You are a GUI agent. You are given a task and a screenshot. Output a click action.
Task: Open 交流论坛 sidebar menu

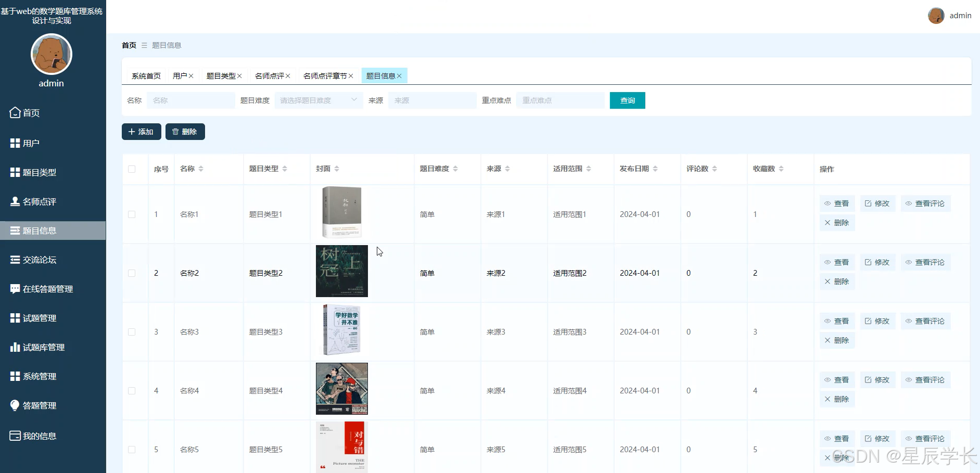click(x=53, y=260)
